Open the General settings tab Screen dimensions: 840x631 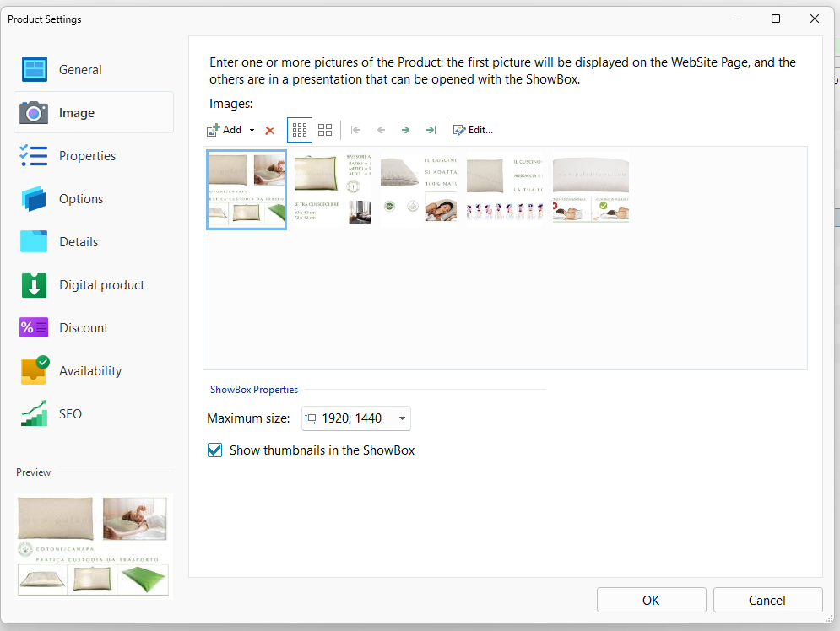pyautogui.click(x=80, y=70)
